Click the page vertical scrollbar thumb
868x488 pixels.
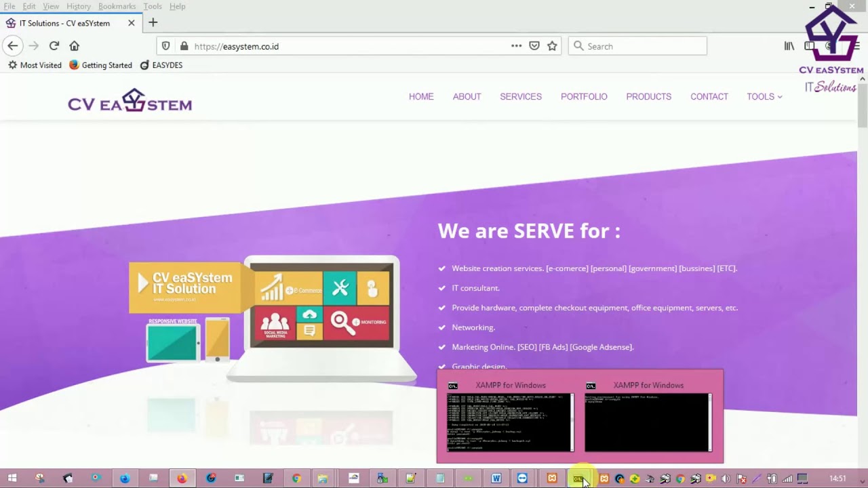pyautogui.click(x=863, y=107)
